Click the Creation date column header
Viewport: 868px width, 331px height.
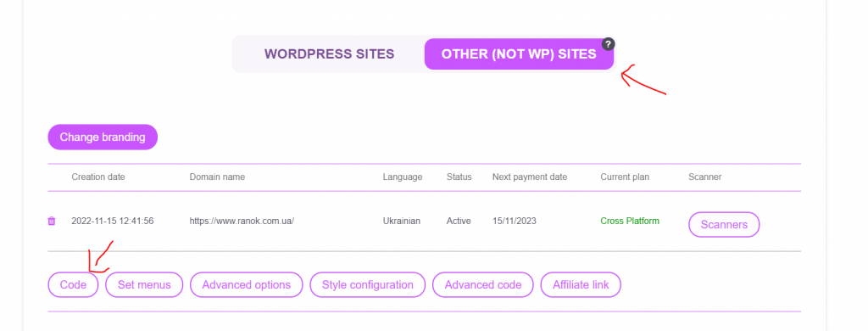pyautogui.click(x=98, y=177)
